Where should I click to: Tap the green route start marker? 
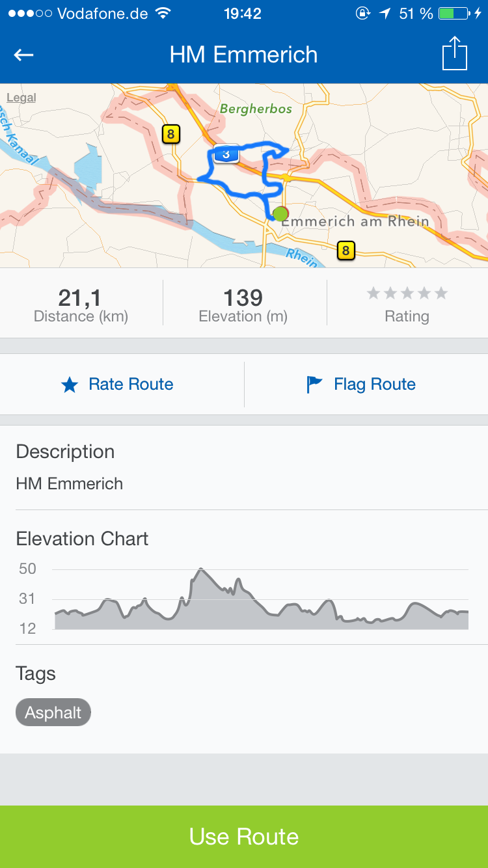(280, 213)
